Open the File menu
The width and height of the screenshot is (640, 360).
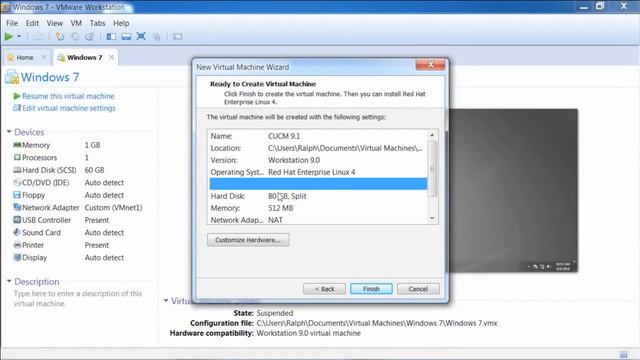tap(12, 23)
